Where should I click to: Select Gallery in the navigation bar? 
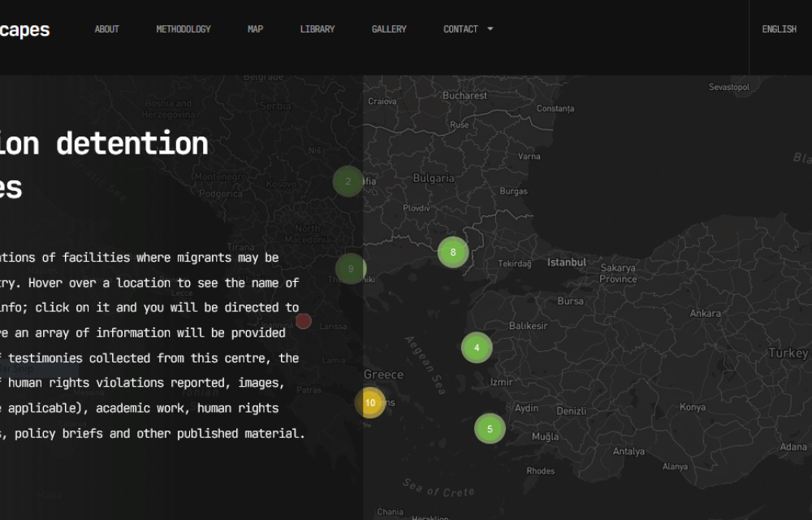(x=389, y=29)
